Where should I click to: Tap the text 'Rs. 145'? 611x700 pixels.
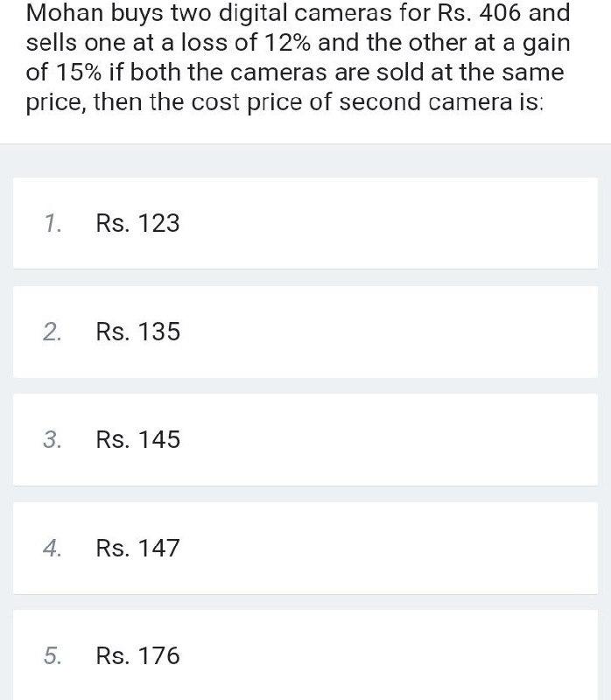tap(138, 440)
